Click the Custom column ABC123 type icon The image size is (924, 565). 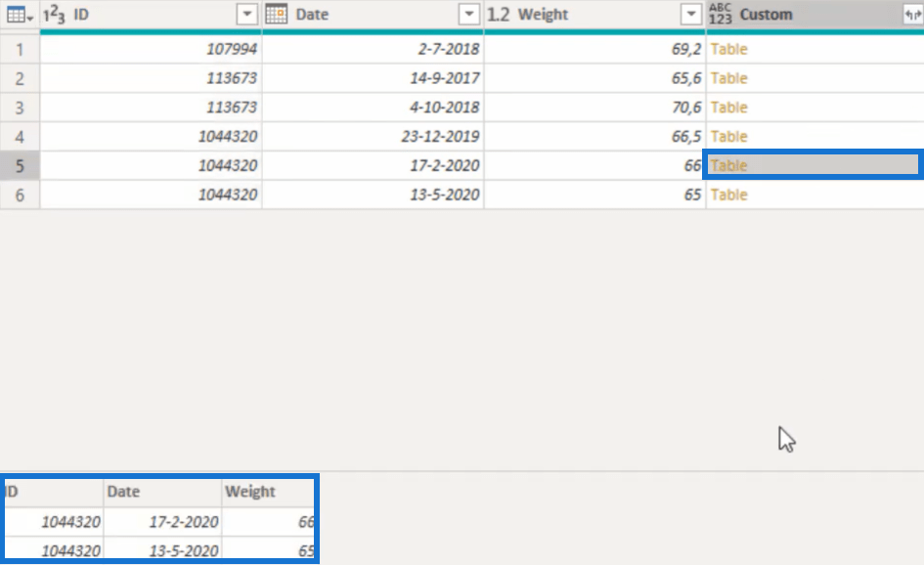coord(720,14)
